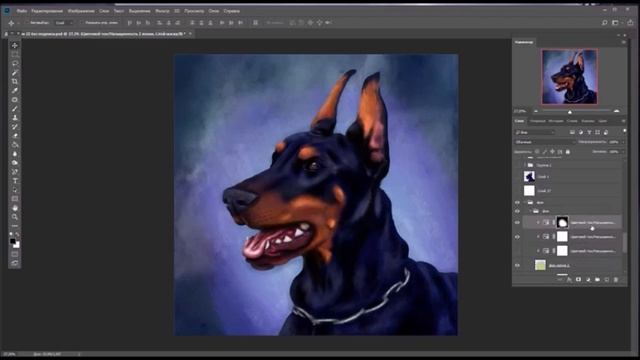The height and width of the screenshot is (360, 640).
Task: Open Layers panel flyout menu
Action: [x=623, y=121]
